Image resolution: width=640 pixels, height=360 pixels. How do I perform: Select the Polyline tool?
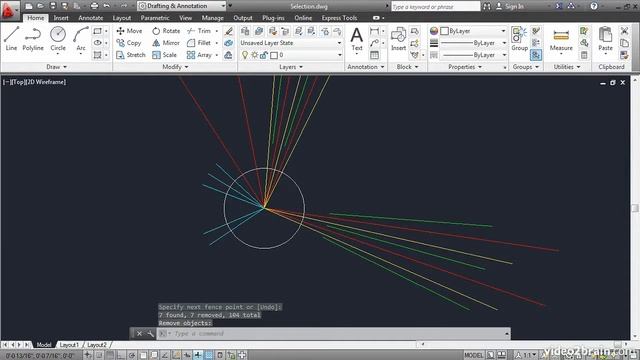(x=33, y=38)
